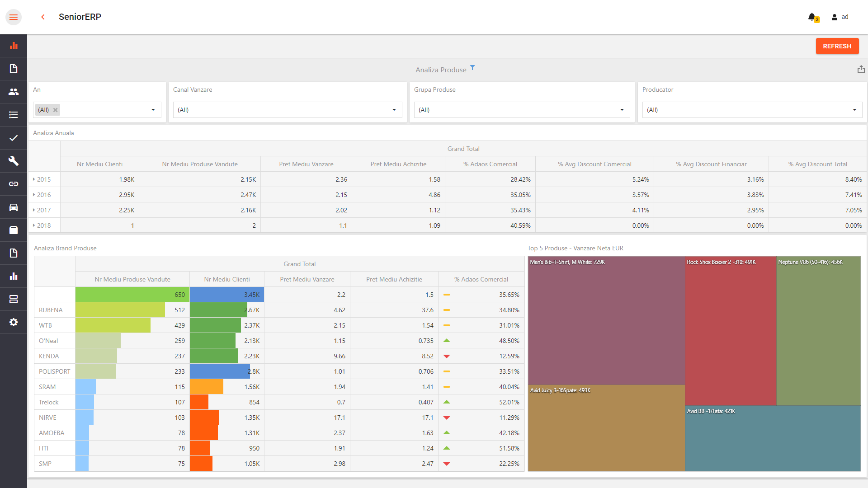Click the % Avg Discount Total column header
868x488 pixels.
pos(818,164)
